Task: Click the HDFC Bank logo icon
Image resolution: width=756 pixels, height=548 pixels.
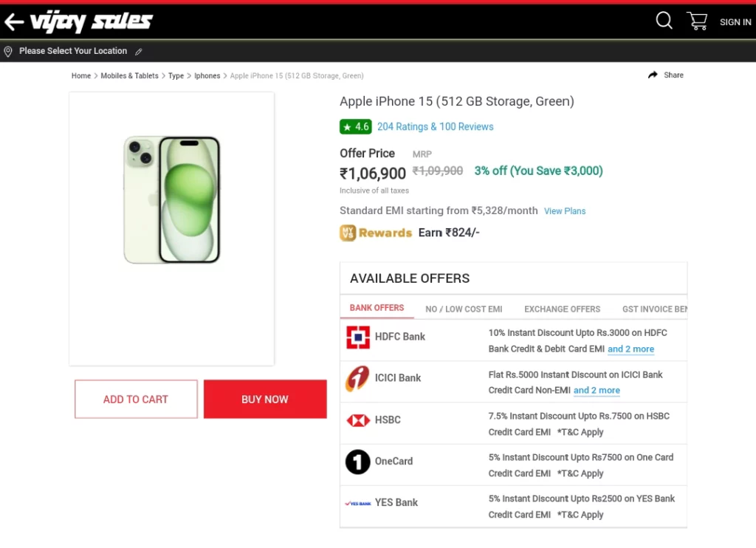Action: [358, 338]
